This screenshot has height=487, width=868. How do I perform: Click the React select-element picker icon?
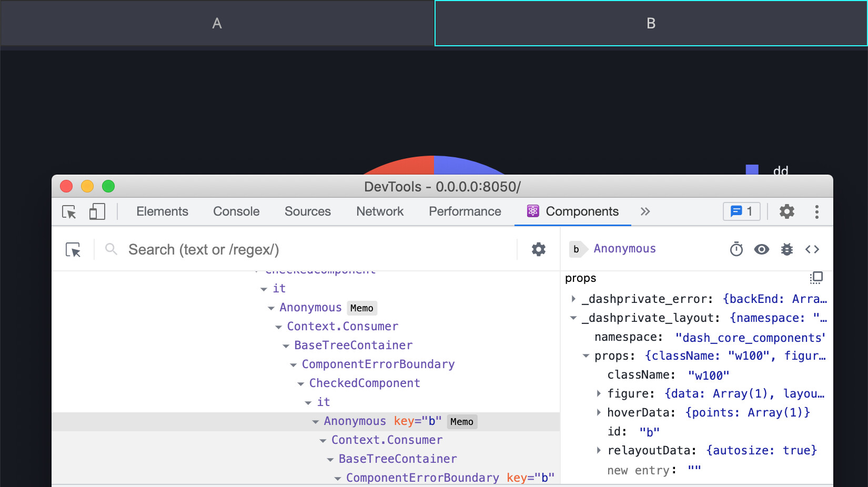click(x=73, y=249)
